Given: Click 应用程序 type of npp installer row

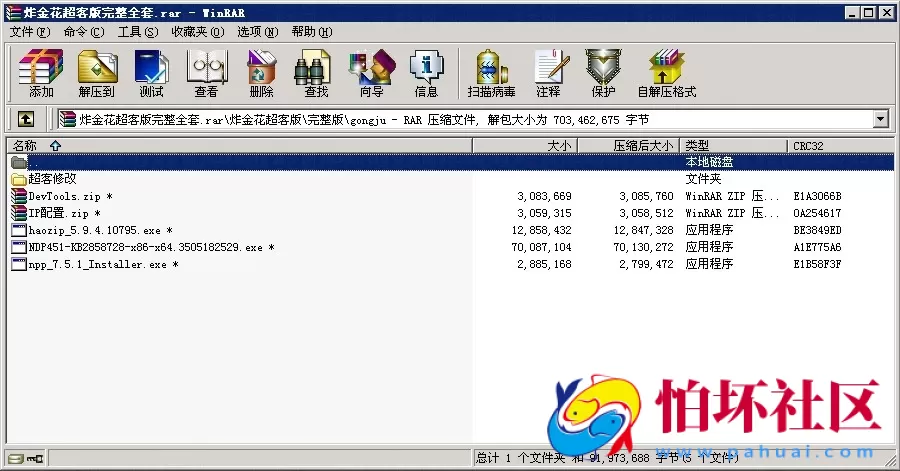Looking at the screenshot, I should [709, 264].
